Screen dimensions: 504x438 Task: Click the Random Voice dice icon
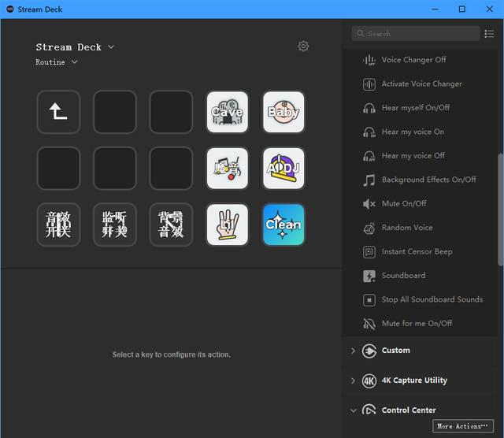(369, 228)
